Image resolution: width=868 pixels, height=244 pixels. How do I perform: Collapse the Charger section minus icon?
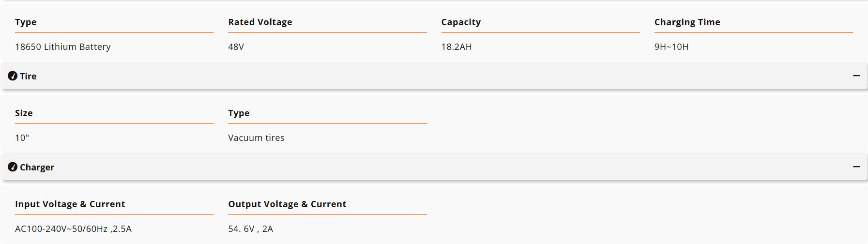[x=856, y=167]
